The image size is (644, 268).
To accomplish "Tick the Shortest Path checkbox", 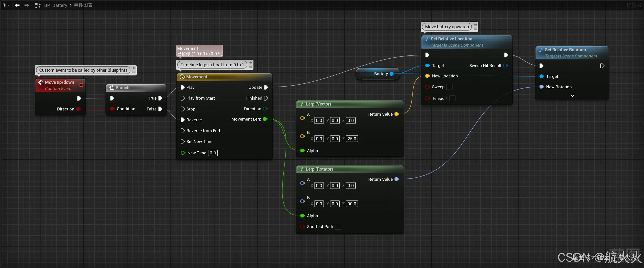I will 338,227.
